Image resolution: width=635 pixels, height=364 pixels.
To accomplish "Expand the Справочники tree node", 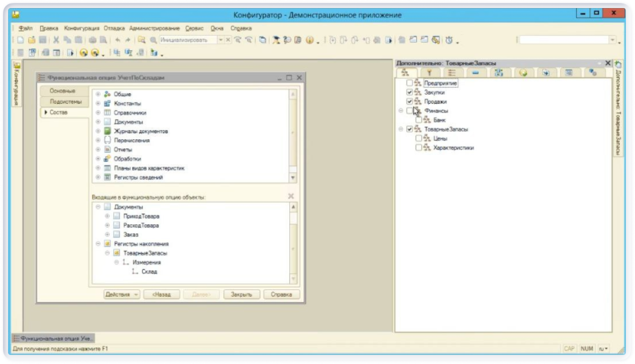I will click(98, 113).
